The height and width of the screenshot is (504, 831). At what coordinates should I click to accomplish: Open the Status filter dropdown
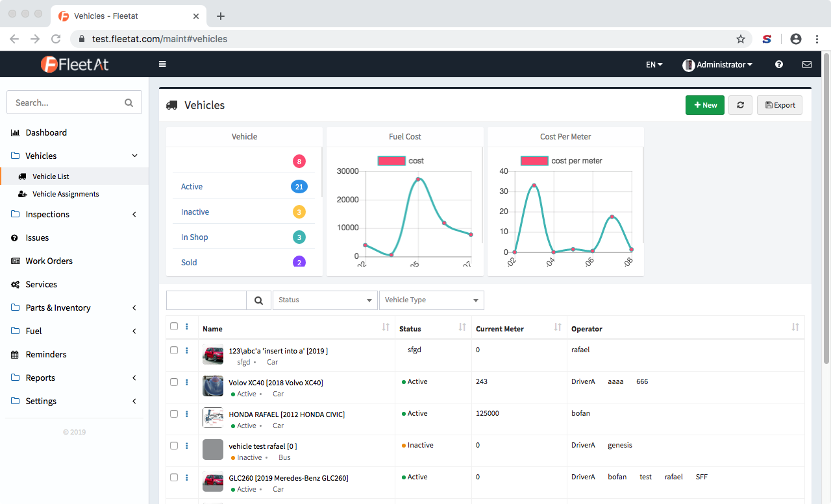coord(325,300)
